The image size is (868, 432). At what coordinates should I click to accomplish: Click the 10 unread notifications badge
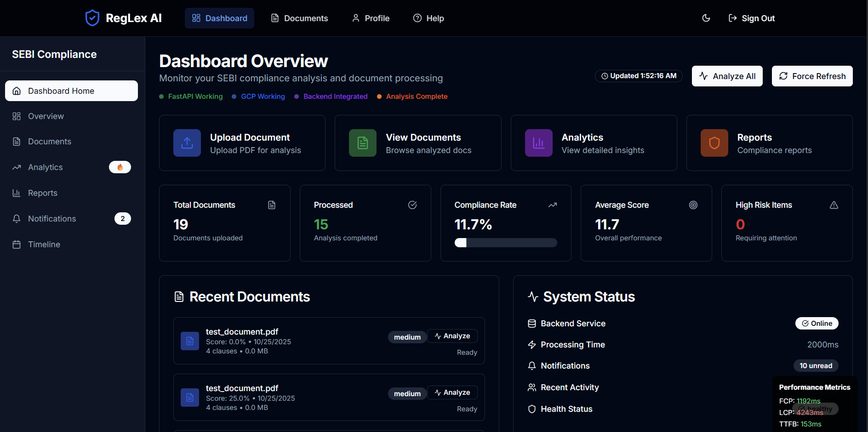816,366
